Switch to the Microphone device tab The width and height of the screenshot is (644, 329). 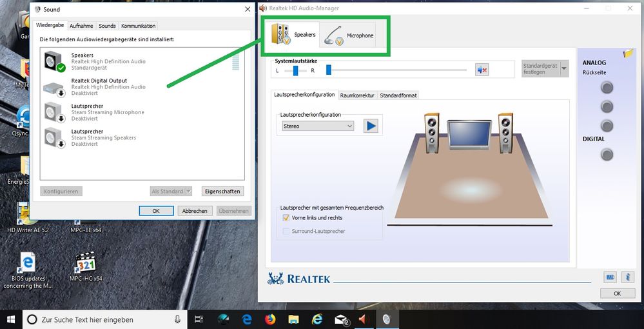point(351,35)
